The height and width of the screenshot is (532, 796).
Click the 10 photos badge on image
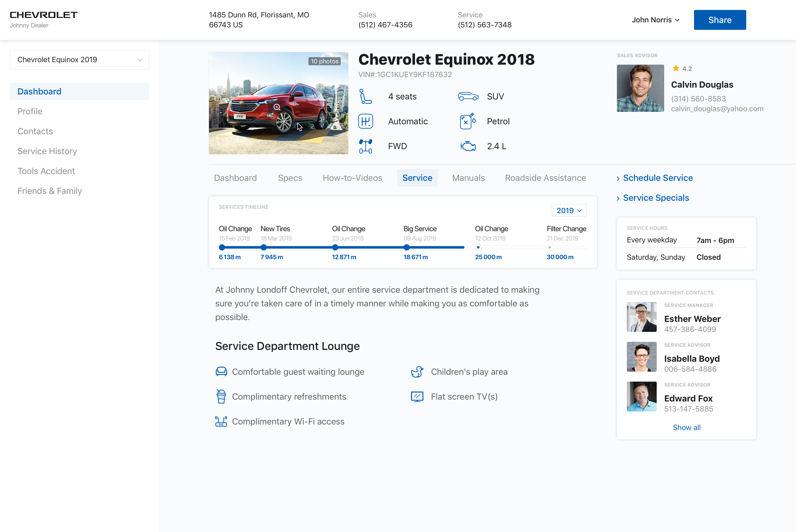[x=325, y=61]
